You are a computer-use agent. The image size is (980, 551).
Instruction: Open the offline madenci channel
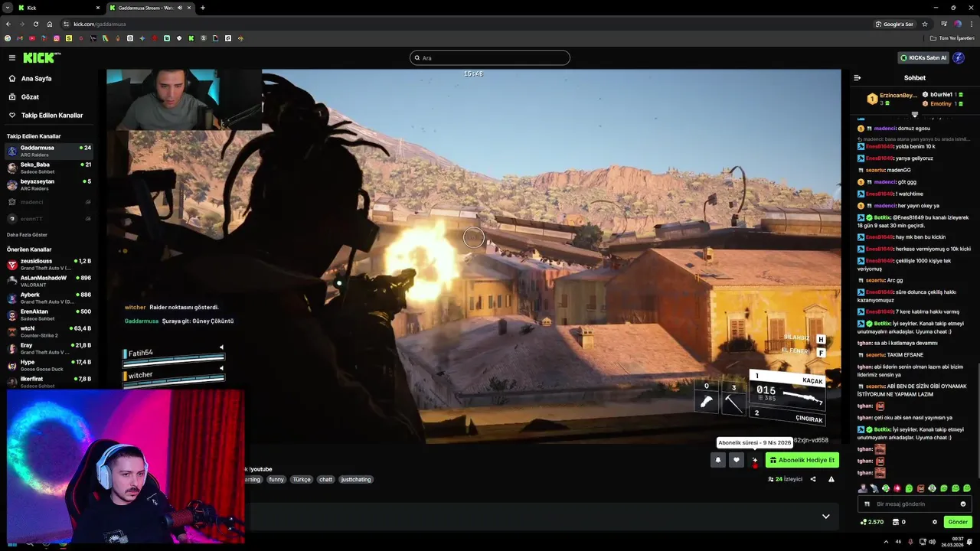click(x=49, y=201)
